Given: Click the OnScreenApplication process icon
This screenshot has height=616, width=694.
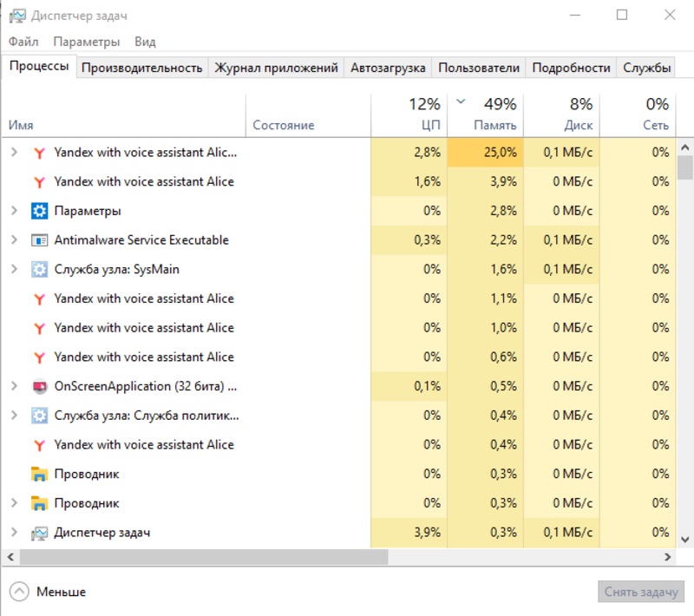Looking at the screenshot, I should click(x=39, y=386).
